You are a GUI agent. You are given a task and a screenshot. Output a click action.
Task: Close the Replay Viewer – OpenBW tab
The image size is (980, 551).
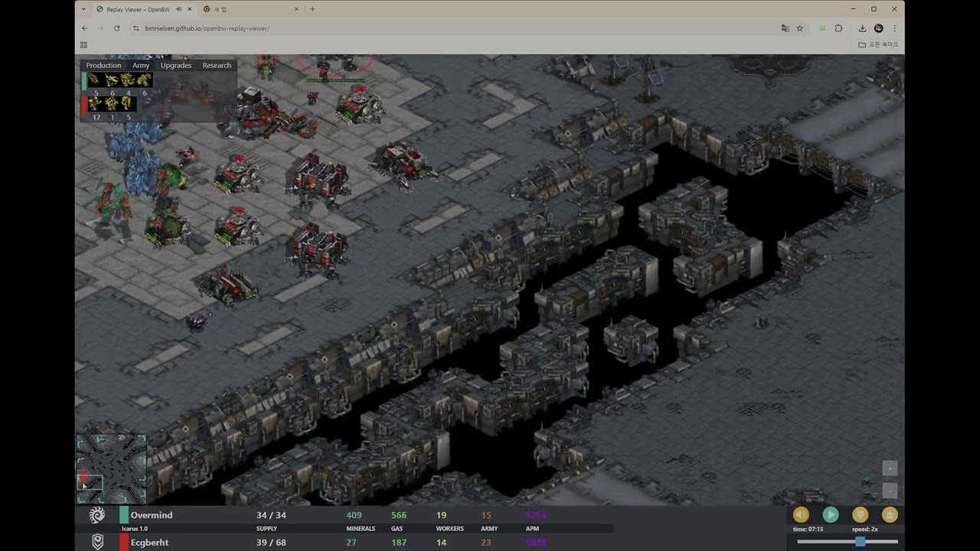189,9
